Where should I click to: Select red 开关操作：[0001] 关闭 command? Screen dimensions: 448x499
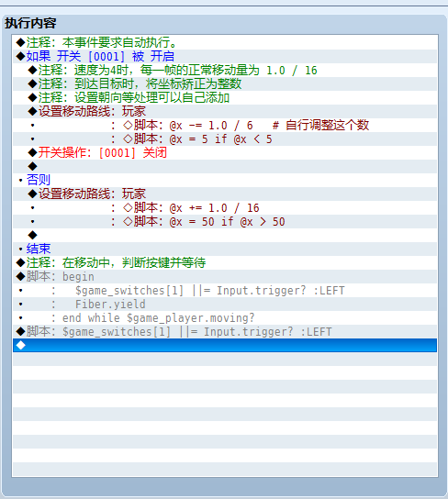point(225,153)
